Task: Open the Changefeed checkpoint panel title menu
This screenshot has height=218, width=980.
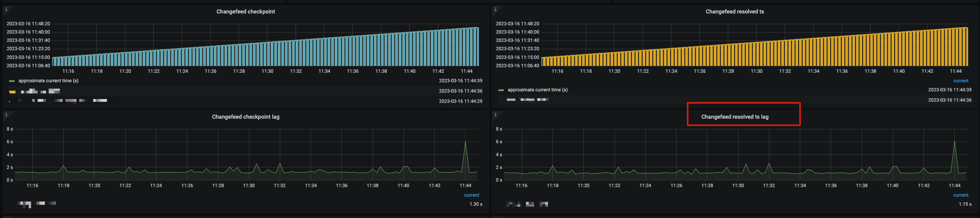Action: tap(245, 12)
